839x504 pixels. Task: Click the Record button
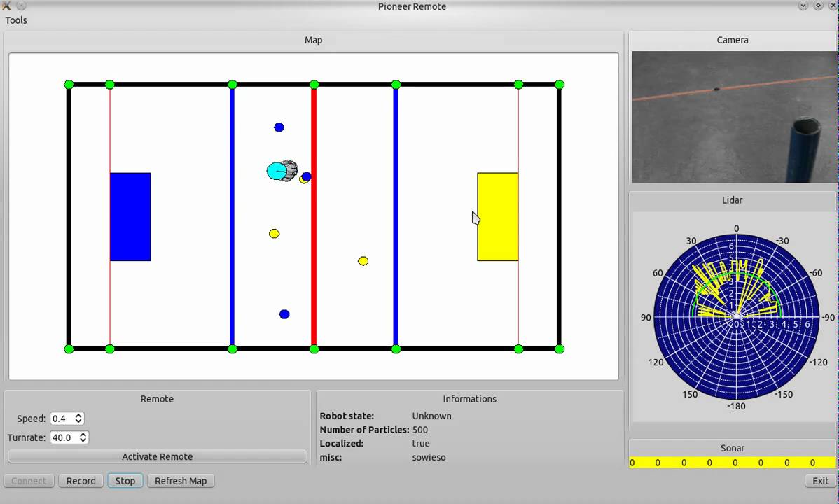coord(81,480)
